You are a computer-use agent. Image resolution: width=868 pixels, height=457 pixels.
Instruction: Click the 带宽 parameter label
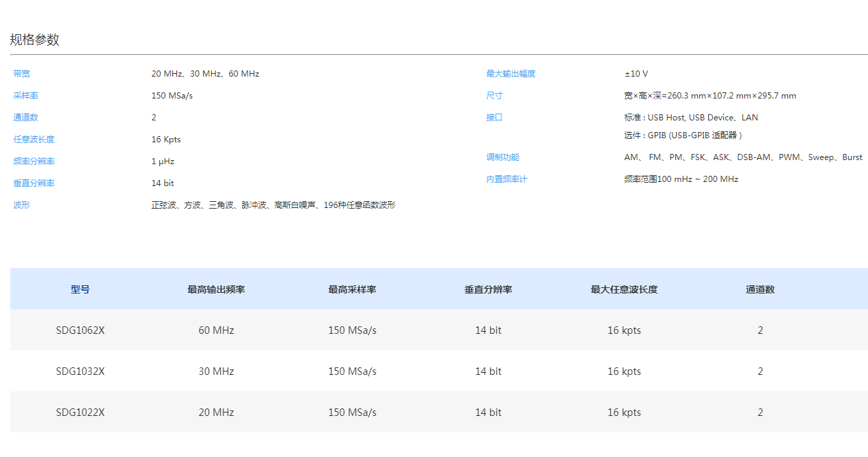click(x=21, y=73)
